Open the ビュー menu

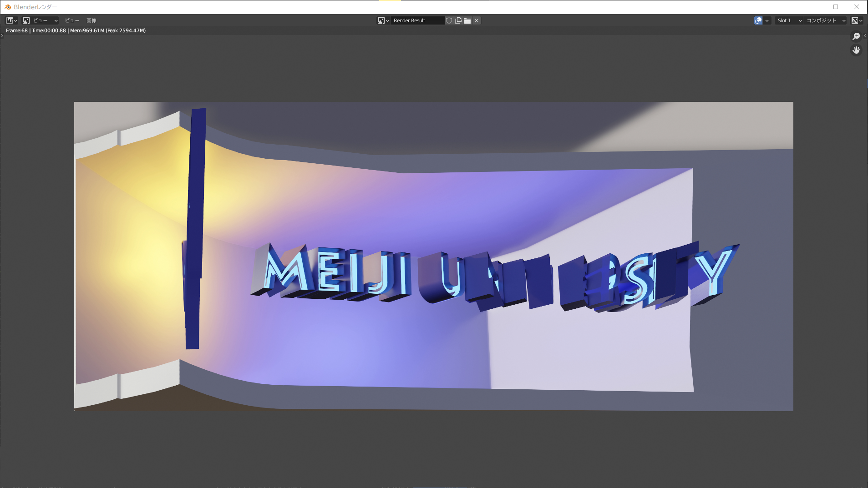pos(72,20)
